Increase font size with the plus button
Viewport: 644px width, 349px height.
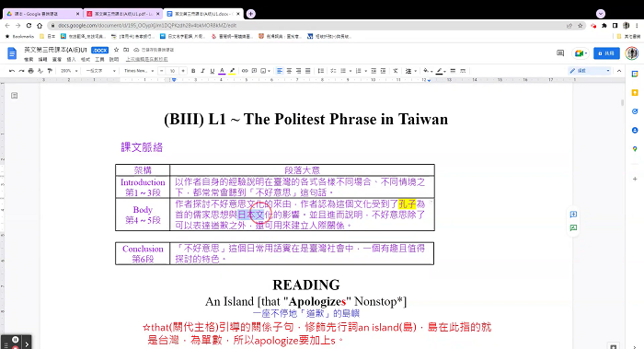183,71
